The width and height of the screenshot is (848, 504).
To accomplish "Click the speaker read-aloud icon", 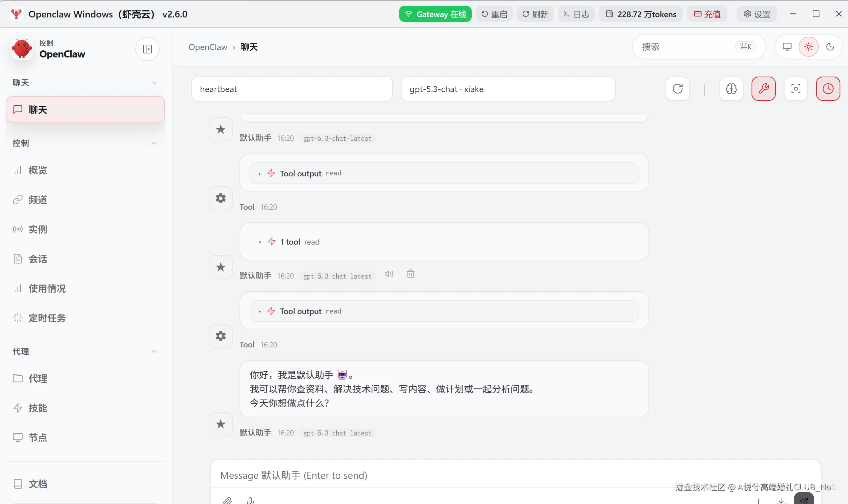I will click(x=389, y=274).
